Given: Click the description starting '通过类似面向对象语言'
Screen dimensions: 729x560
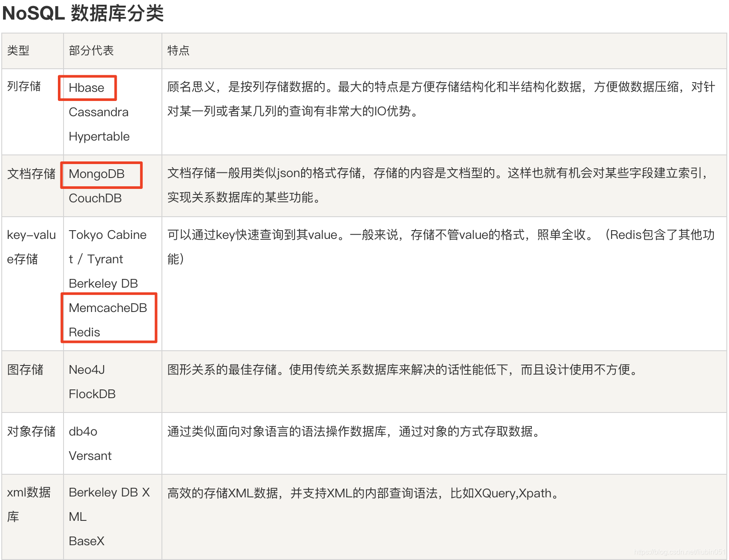Looking at the screenshot, I should [x=354, y=431].
